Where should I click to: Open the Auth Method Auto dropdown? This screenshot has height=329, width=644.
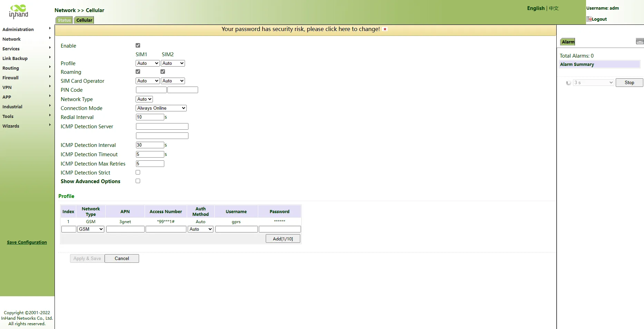tap(201, 229)
